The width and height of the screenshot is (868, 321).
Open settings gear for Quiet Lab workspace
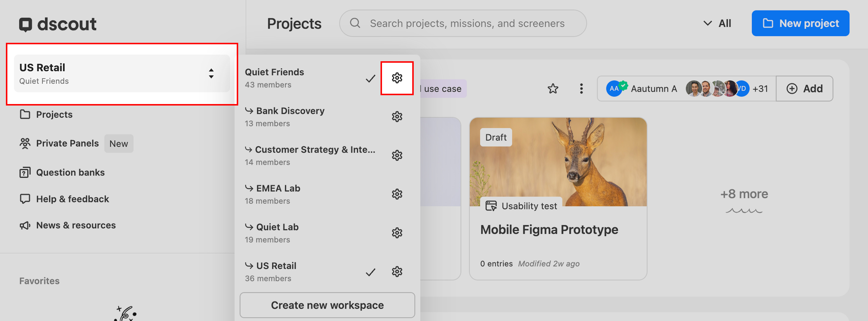click(397, 233)
